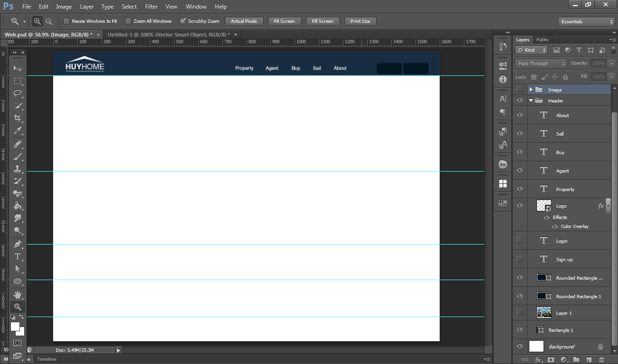Enable Resize Windows to Fit checkbox
Viewport: 618px width, 364px height.
coord(66,21)
